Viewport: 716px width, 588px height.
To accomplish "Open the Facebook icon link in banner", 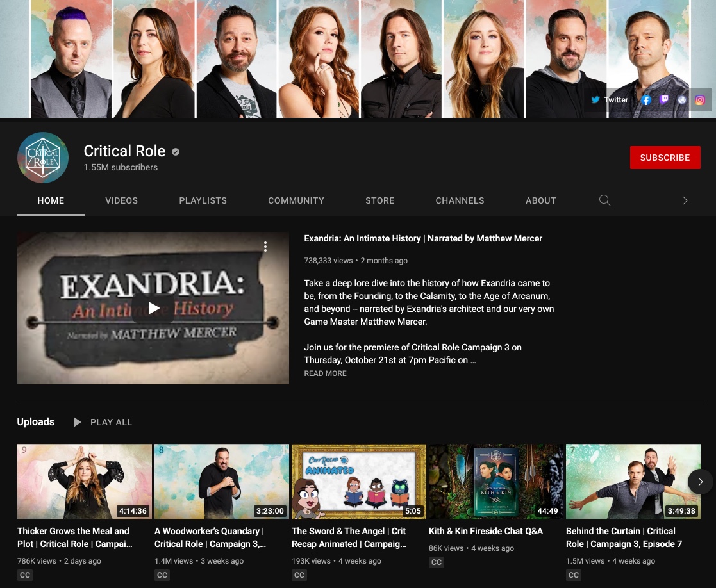I will pyautogui.click(x=645, y=100).
